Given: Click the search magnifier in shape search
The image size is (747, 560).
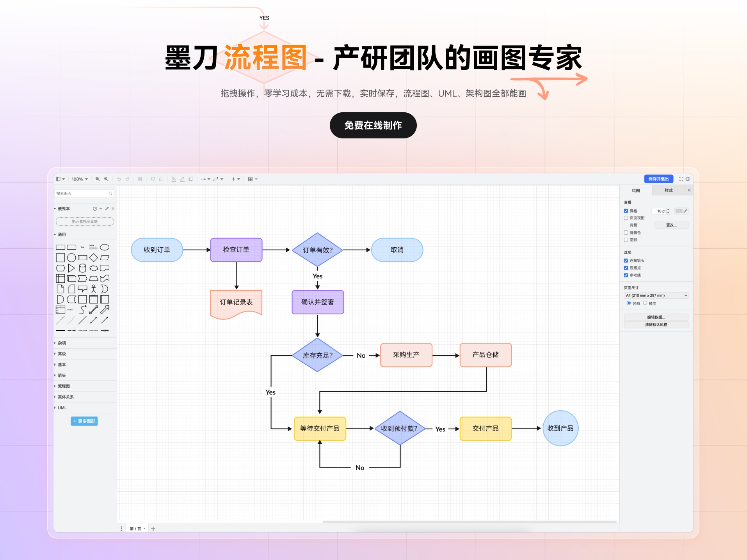Looking at the screenshot, I should [110, 193].
